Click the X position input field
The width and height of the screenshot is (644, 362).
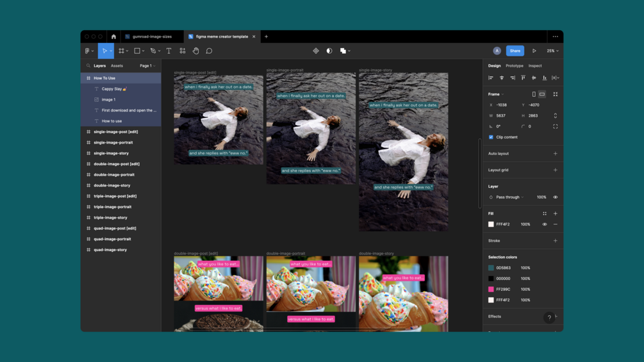coord(503,105)
